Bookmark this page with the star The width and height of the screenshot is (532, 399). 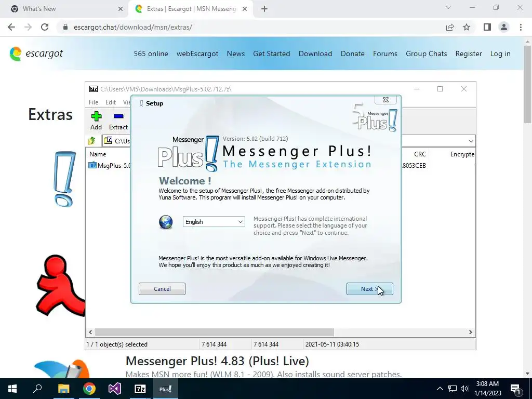tap(467, 27)
